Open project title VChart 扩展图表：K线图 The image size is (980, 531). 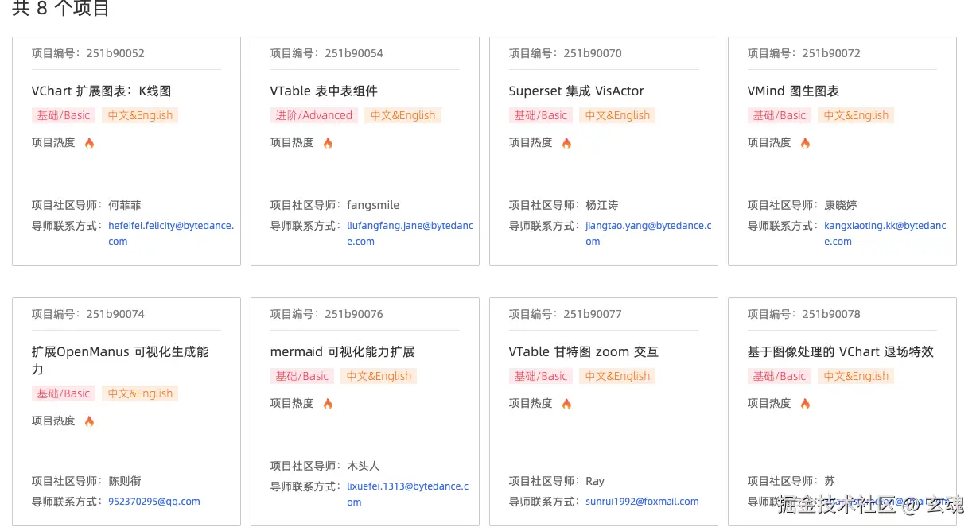(101, 91)
